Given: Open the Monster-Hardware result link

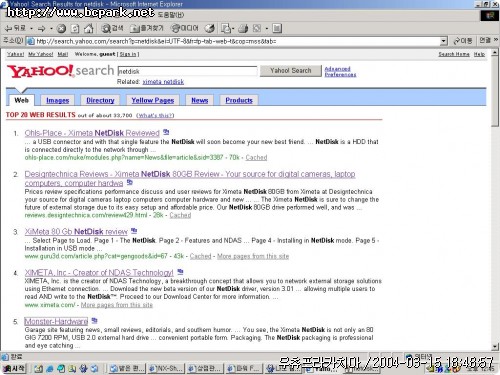Looking at the screenshot, I should point(56,321).
